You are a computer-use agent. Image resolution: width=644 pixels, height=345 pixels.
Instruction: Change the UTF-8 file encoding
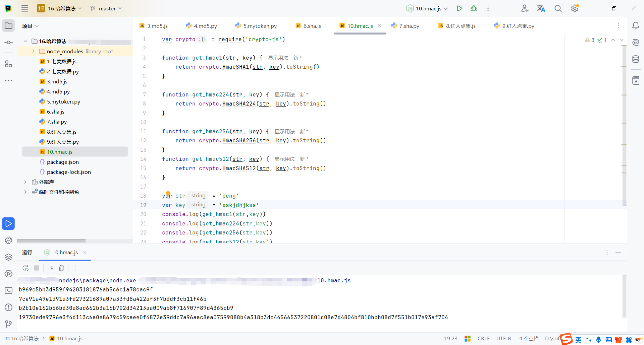(503, 339)
